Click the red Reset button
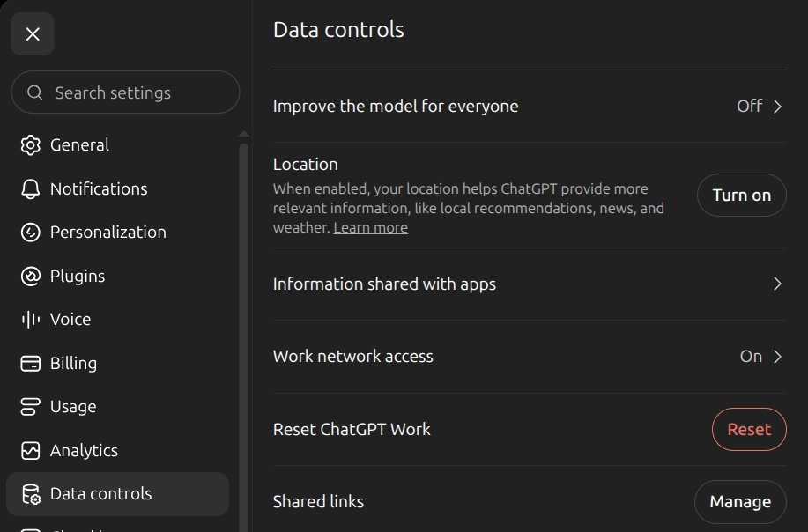The width and height of the screenshot is (808, 532). [x=749, y=430]
